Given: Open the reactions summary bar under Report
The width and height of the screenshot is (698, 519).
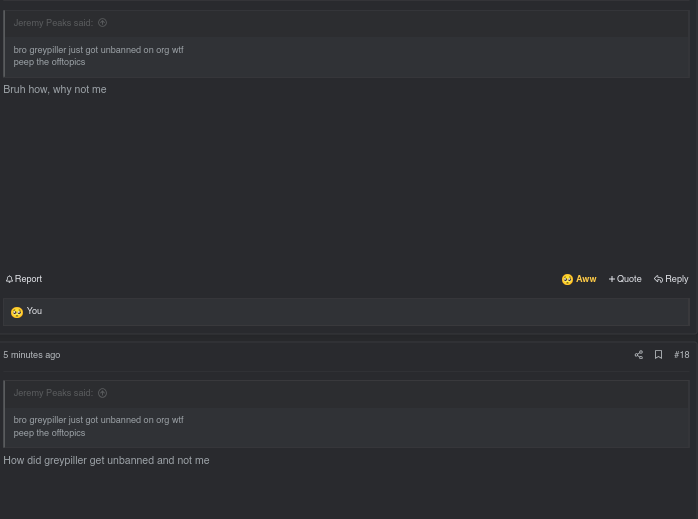Looking at the screenshot, I should click(x=346, y=312).
